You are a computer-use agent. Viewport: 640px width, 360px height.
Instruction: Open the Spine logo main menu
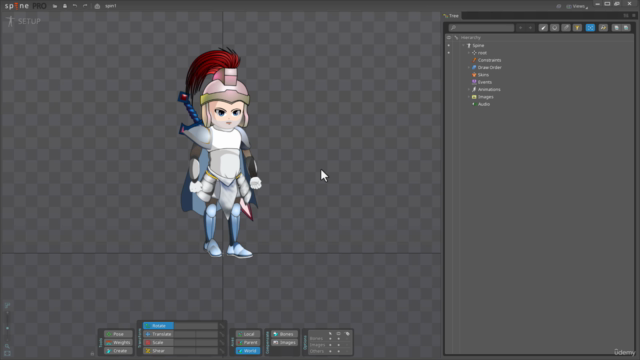coord(25,6)
